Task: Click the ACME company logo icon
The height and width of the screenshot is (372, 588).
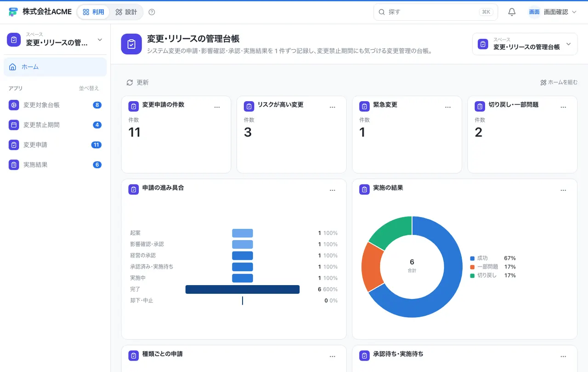Action: click(x=13, y=12)
